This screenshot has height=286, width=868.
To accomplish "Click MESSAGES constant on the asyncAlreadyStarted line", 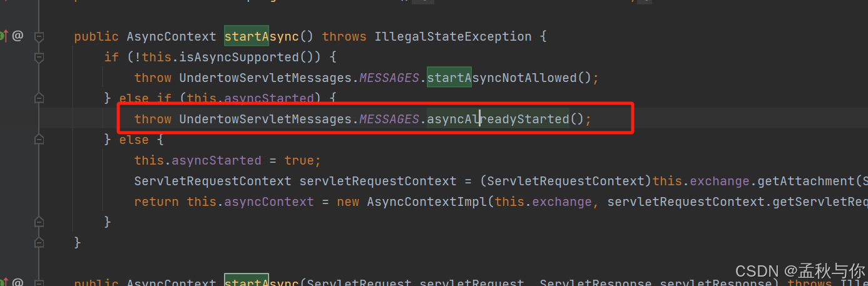I will coord(389,119).
